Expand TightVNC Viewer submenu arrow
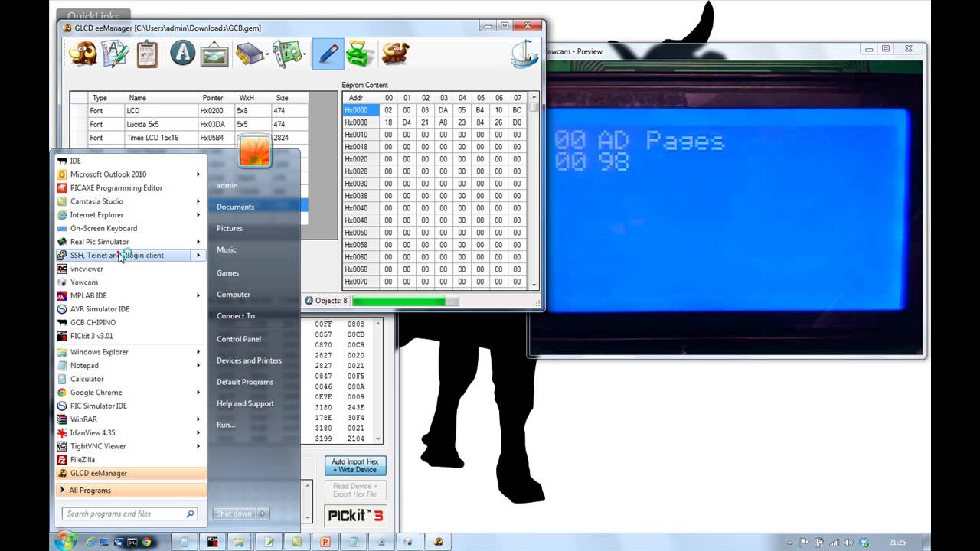 click(x=198, y=446)
